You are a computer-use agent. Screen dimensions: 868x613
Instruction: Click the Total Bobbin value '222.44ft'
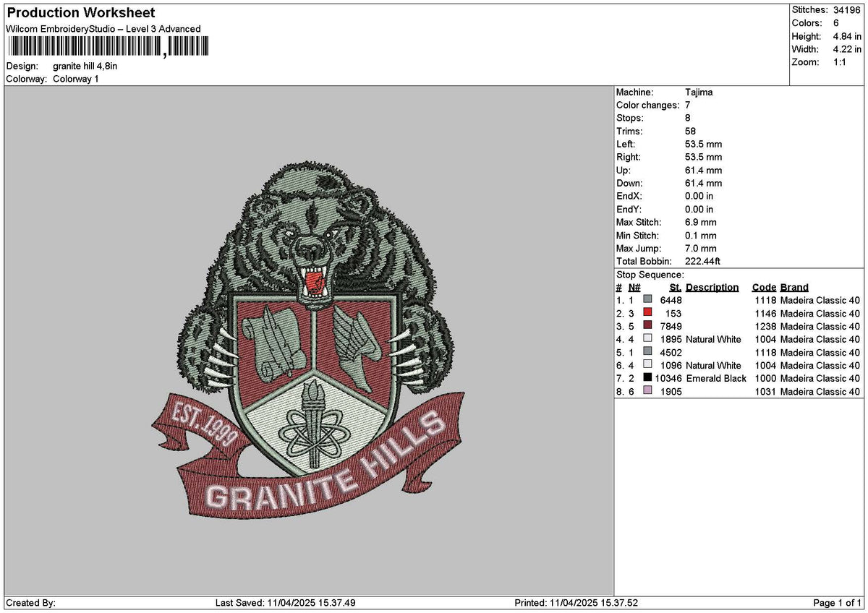(702, 262)
